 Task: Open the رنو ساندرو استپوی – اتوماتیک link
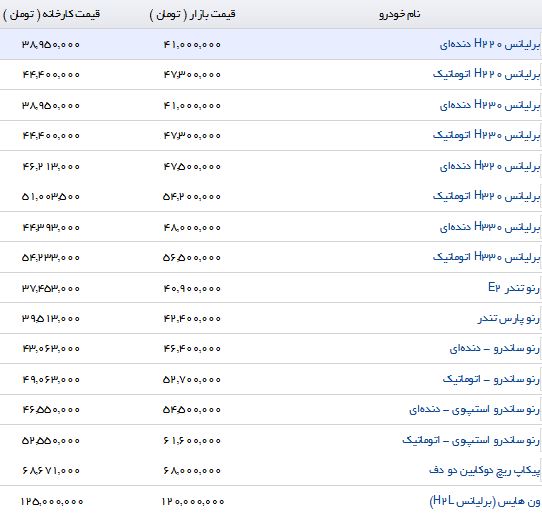coord(471,440)
